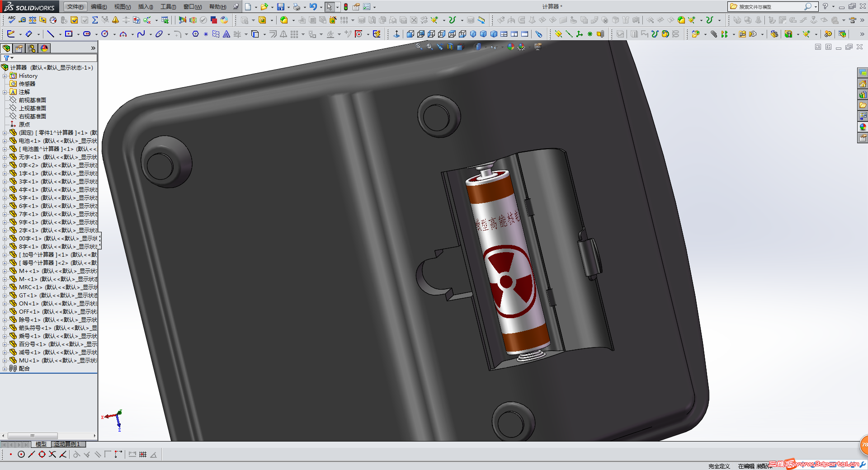Expand the History node in feature tree

(x=5, y=76)
